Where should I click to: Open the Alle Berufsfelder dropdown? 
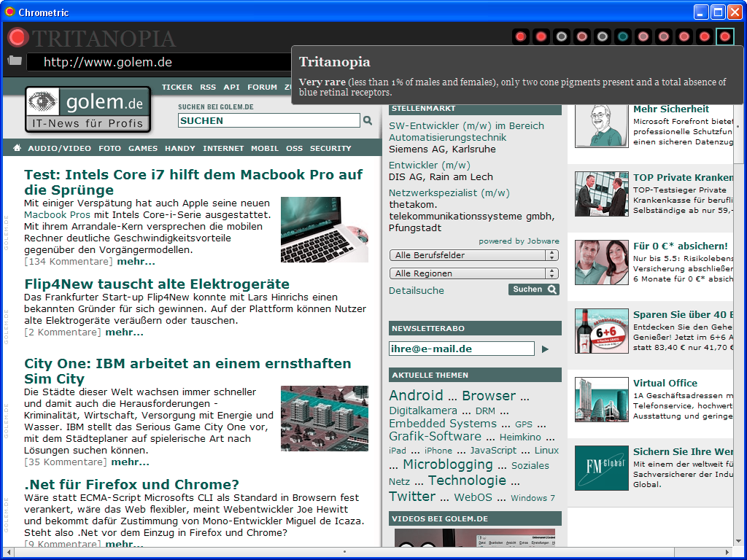(474, 255)
